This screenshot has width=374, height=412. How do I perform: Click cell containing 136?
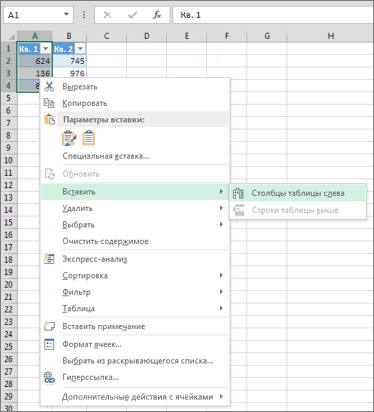(35, 73)
